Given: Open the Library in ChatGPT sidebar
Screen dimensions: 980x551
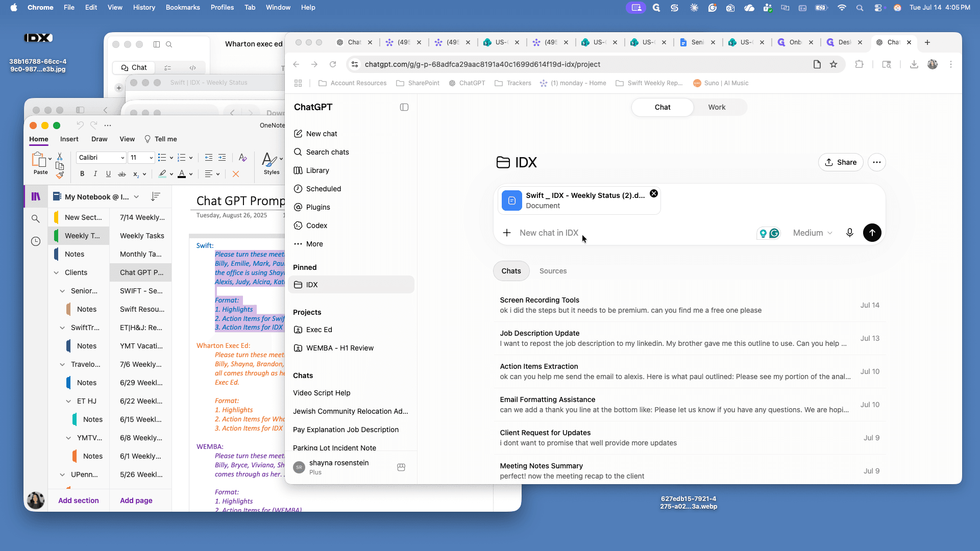Looking at the screenshot, I should [351, 170].
